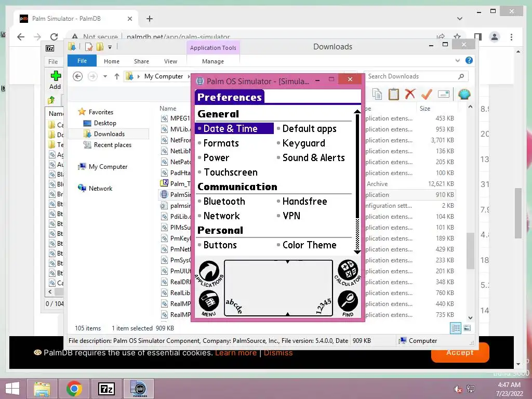Open the Explorer Home ribbon tab
The height and width of the screenshot is (399, 532).
point(112,61)
